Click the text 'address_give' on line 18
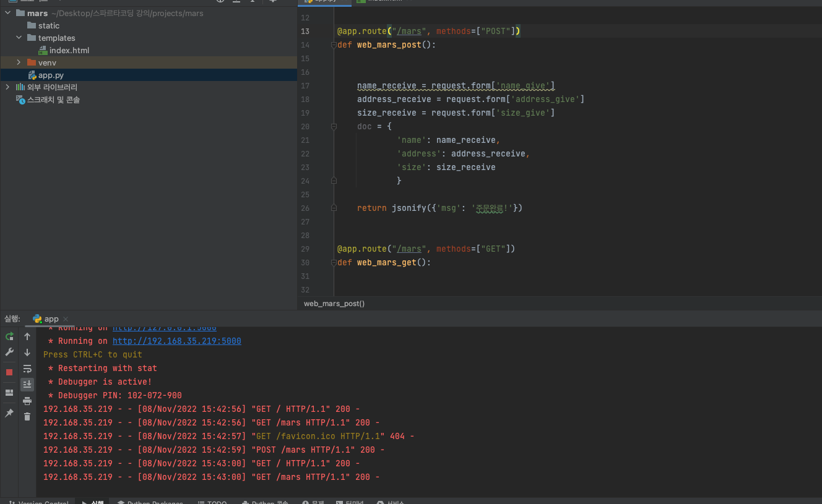The height and width of the screenshot is (504, 822). coord(545,99)
